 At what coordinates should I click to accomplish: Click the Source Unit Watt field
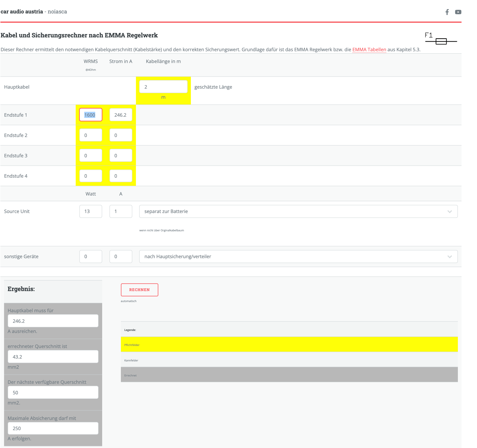(91, 211)
